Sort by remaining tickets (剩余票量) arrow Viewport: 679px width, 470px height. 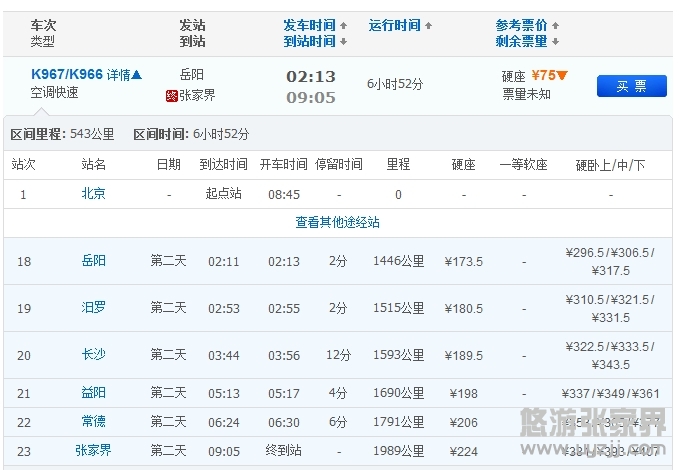(556, 42)
